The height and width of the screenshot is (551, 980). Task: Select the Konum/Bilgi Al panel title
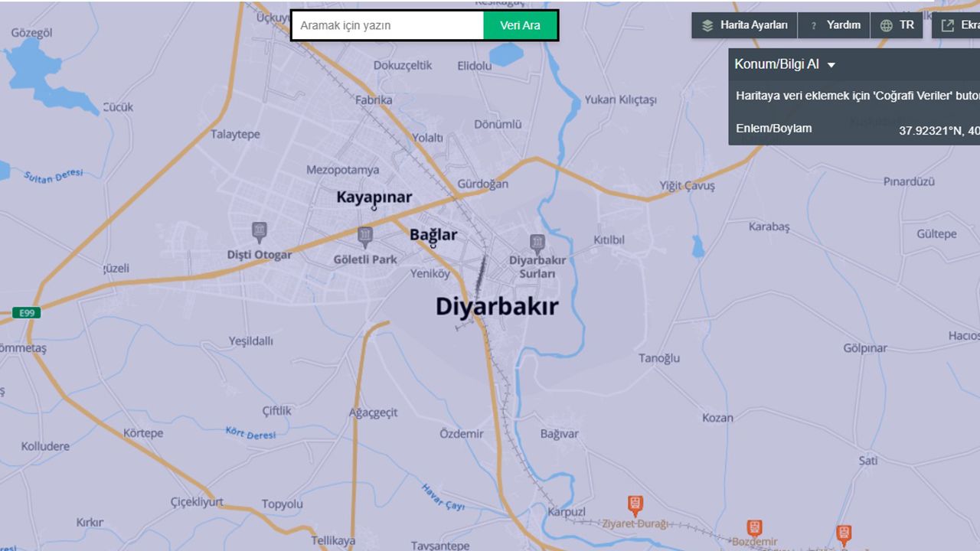pyautogui.click(x=776, y=64)
